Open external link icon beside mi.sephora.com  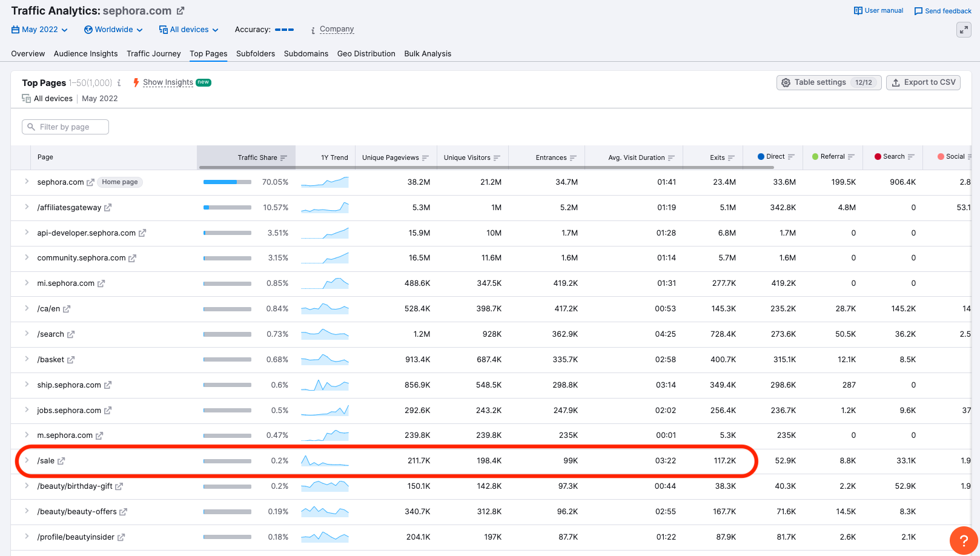(101, 283)
